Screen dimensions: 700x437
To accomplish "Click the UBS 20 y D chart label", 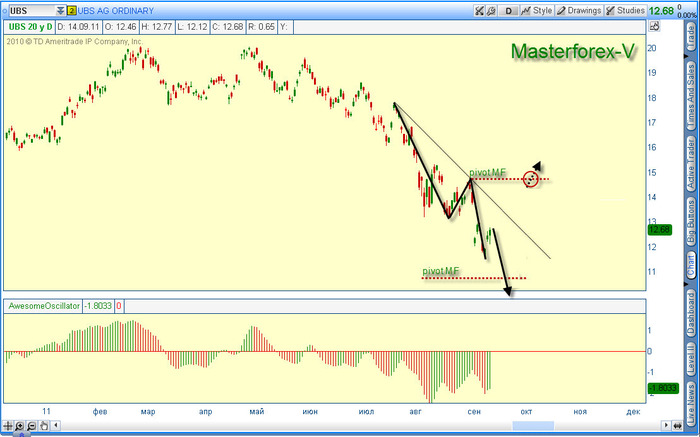I will tap(28, 27).
